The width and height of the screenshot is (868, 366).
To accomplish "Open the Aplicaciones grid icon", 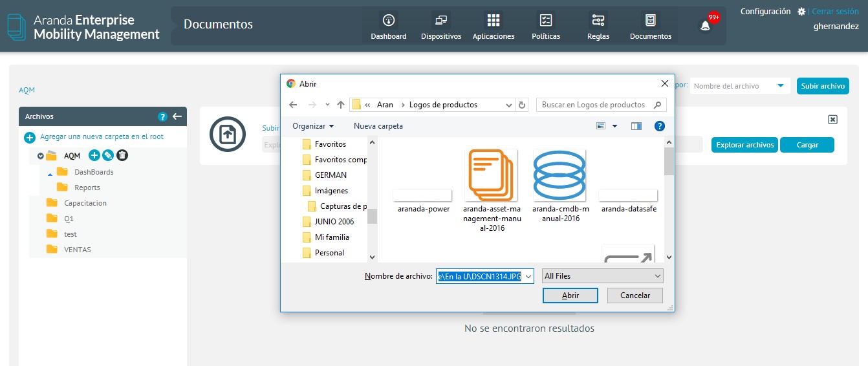I will (x=494, y=20).
